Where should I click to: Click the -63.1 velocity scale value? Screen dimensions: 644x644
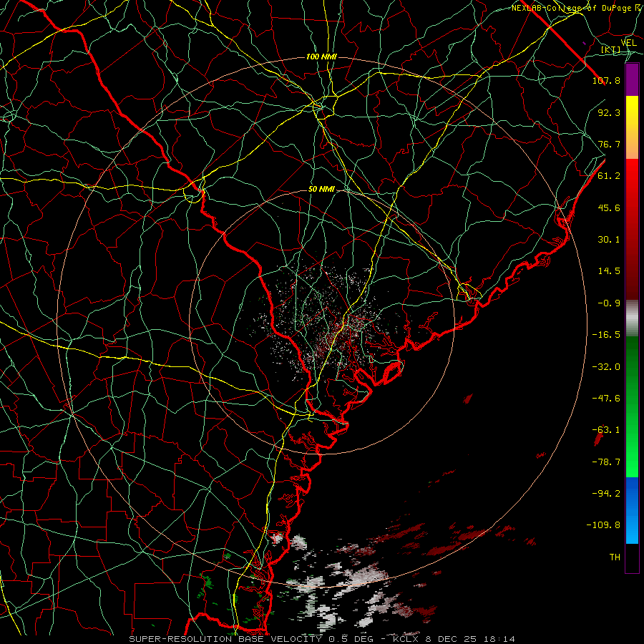[606, 430]
